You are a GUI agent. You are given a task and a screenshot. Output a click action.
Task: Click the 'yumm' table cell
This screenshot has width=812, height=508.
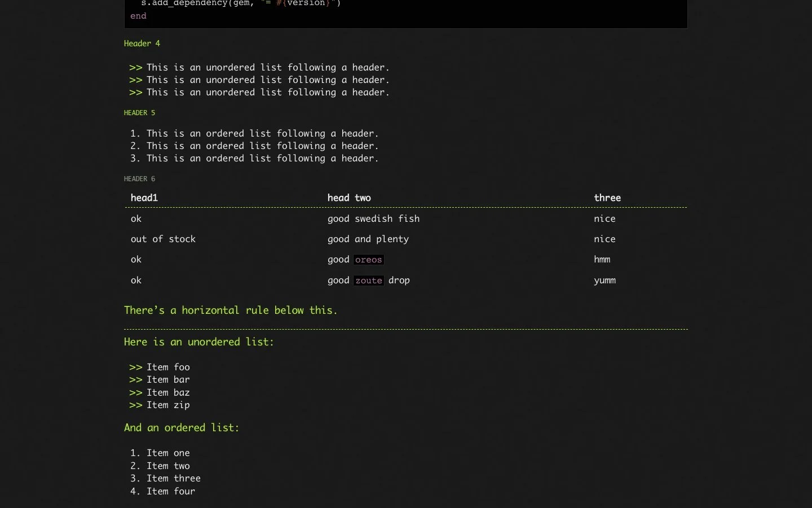coord(604,281)
